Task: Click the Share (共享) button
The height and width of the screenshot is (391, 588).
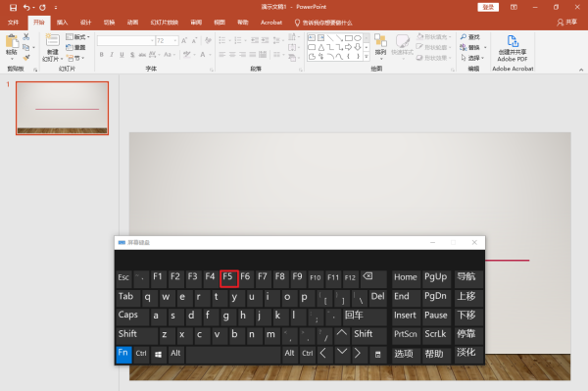Action: [x=567, y=23]
